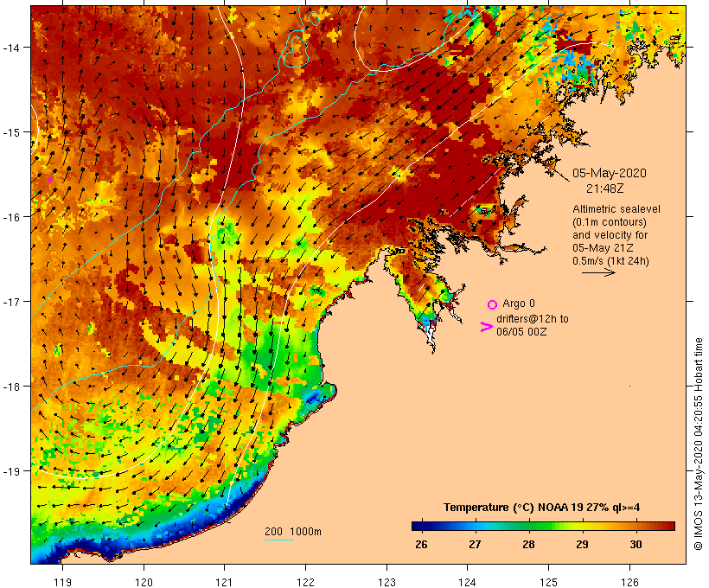Image resolution: width=709 pixels, height=588 pixels.
Task: Click the longitude axis label 124
Action: click(468, 582)
